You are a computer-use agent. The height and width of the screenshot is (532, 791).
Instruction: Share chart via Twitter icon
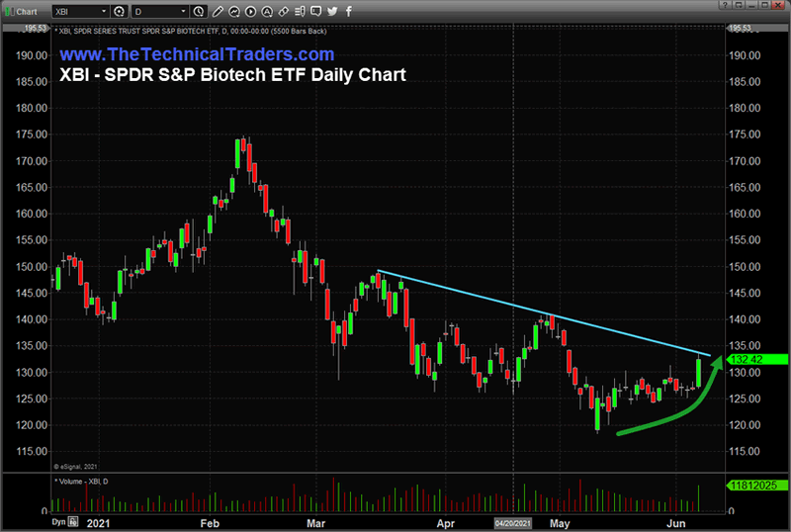pyautogui.click(x=332, y=11)
